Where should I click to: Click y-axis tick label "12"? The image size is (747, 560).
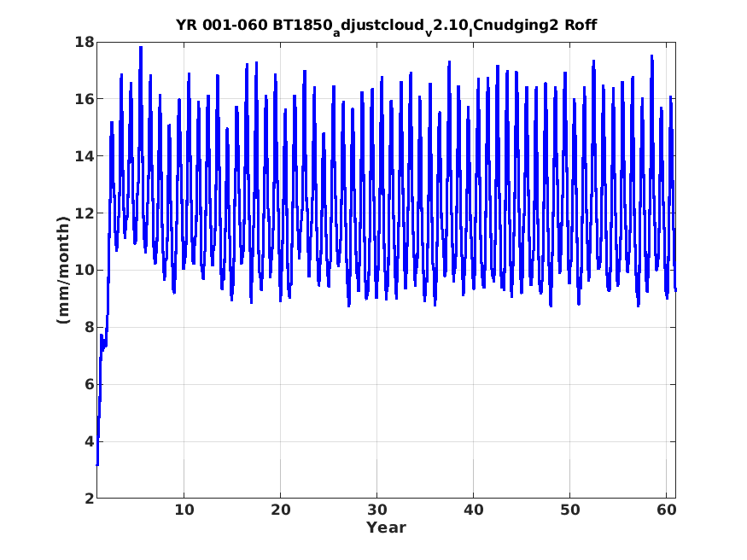(x=85, y=213)
